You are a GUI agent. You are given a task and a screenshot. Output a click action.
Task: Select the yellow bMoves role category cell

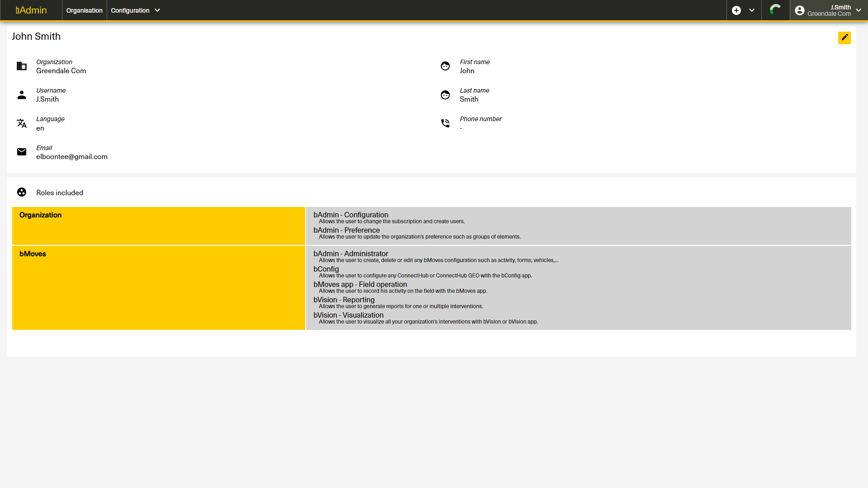point(158,287)
